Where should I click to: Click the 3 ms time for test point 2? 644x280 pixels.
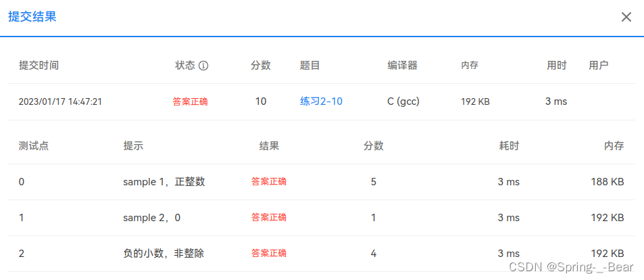pos(508,253)
